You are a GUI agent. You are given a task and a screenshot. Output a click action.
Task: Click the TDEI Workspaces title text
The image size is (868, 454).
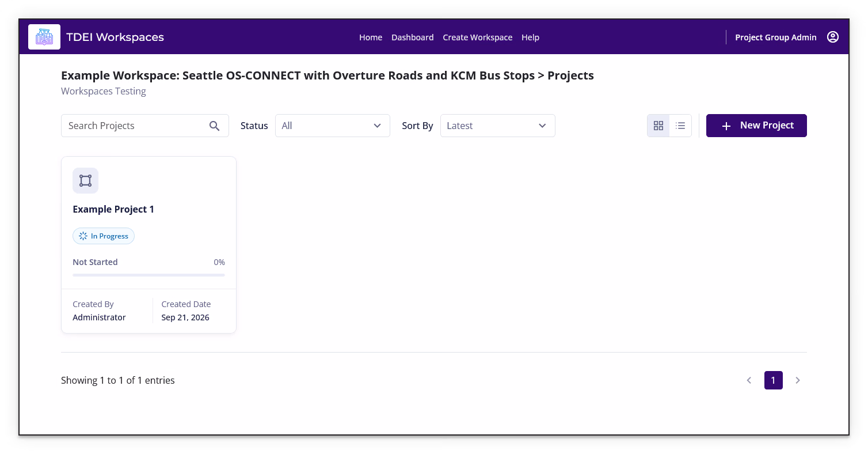pyautogui.click(x=115, y=37)
